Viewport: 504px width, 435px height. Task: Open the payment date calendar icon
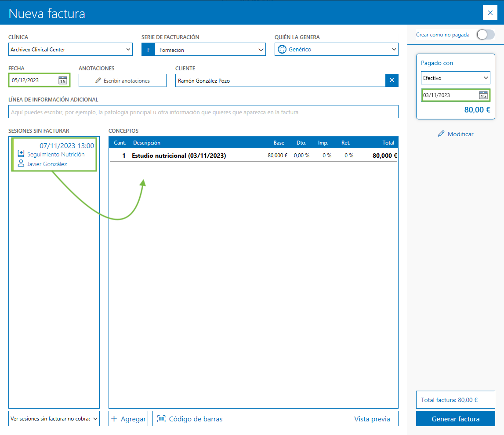(x=483, y=95)
